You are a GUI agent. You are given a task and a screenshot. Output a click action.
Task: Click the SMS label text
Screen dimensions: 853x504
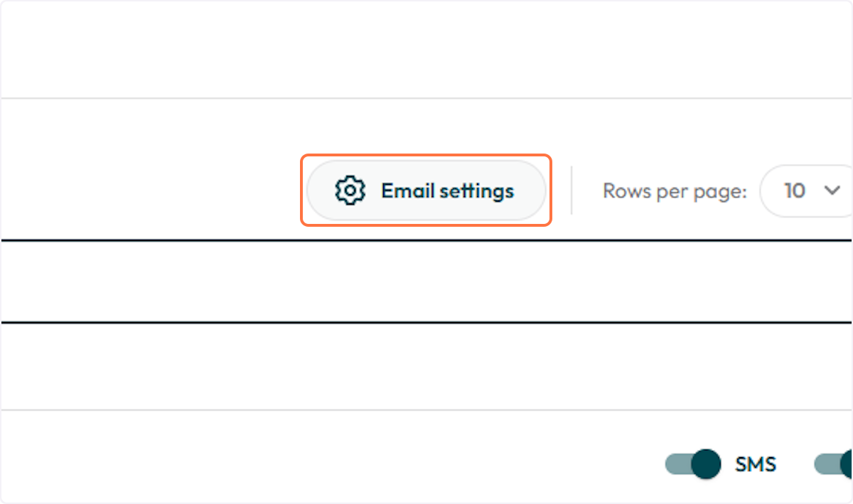[x=756, y=464]
